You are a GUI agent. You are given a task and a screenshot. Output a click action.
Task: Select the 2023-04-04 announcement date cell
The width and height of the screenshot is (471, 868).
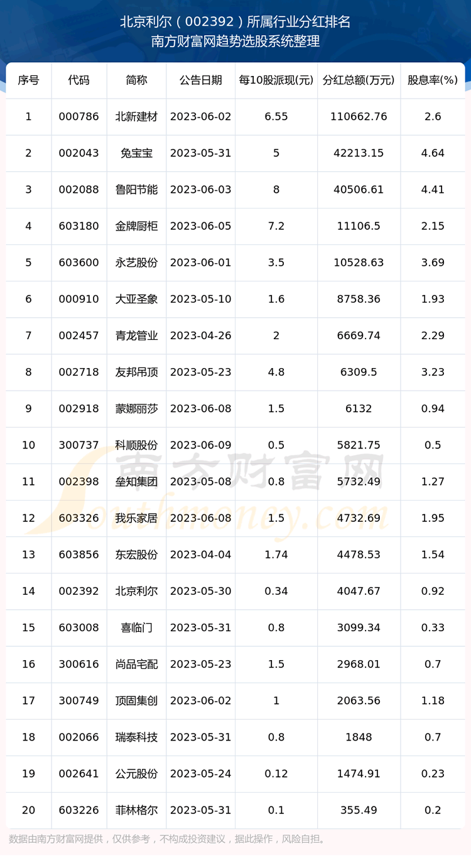click(200, 555)
